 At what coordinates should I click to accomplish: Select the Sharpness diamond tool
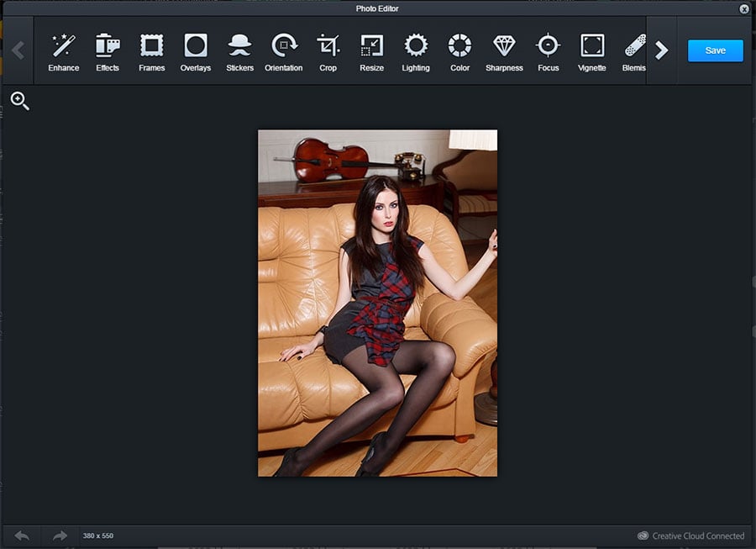[504, 51]
